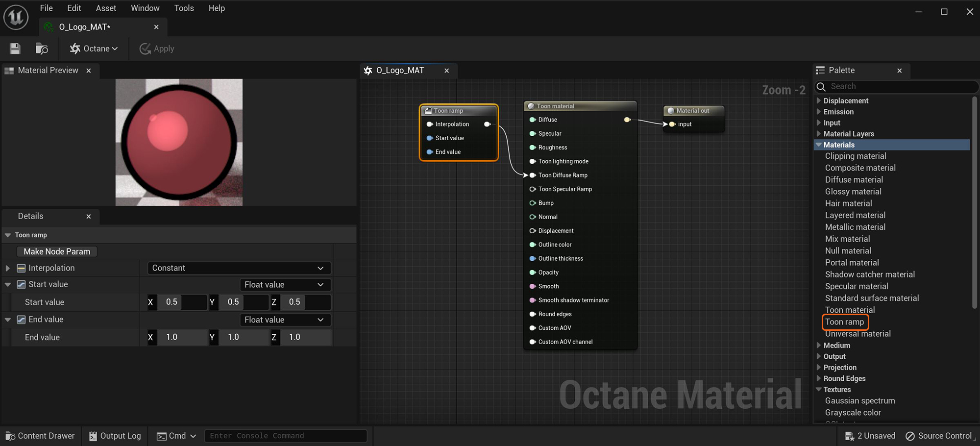Viewport: 980px width, 446px height.
Task: Toggle the Interpolation checkbox
Action: pos(21,268)
